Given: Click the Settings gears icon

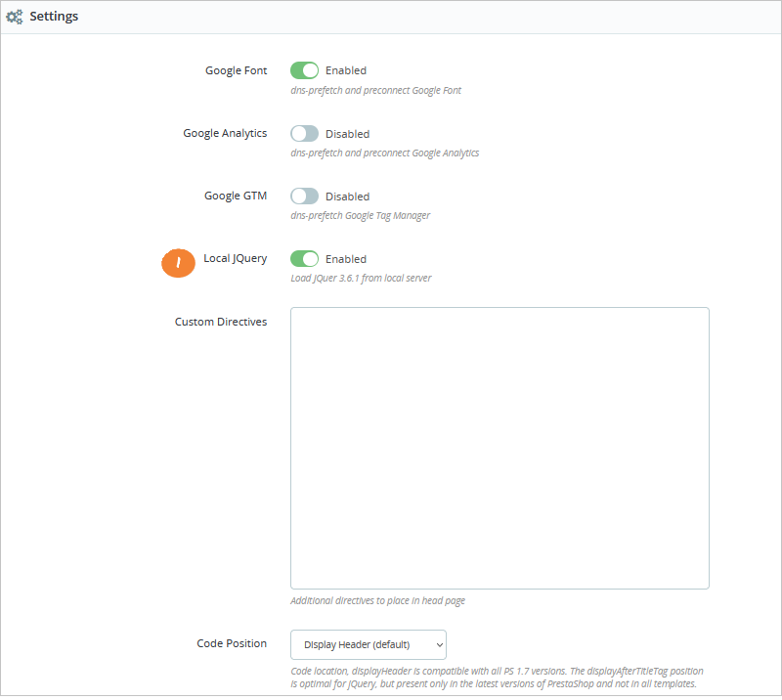Looking at the screenshot, I should (x=15, y=18).
